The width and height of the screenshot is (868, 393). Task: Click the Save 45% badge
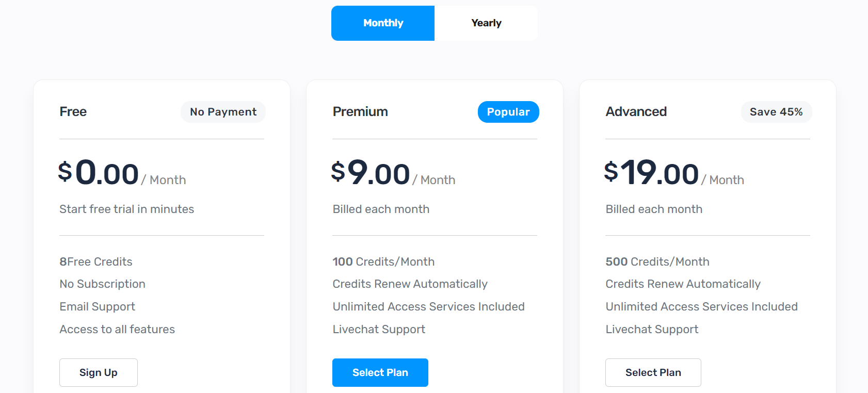coord(776,112)
